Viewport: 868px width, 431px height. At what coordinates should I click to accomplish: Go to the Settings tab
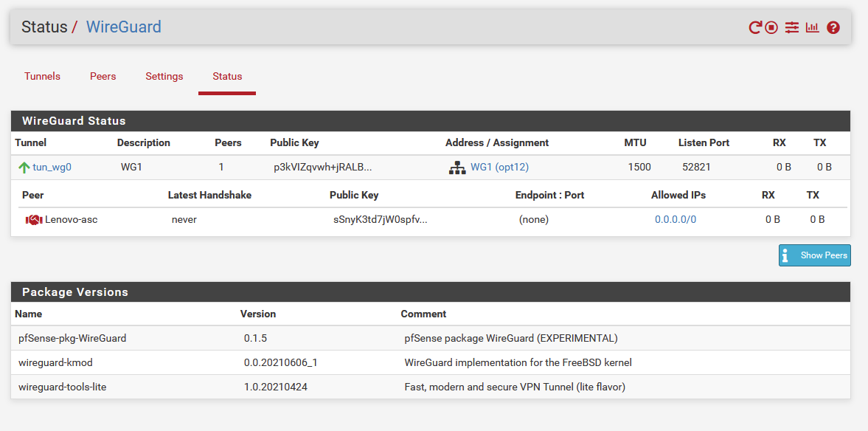[164, 76]
